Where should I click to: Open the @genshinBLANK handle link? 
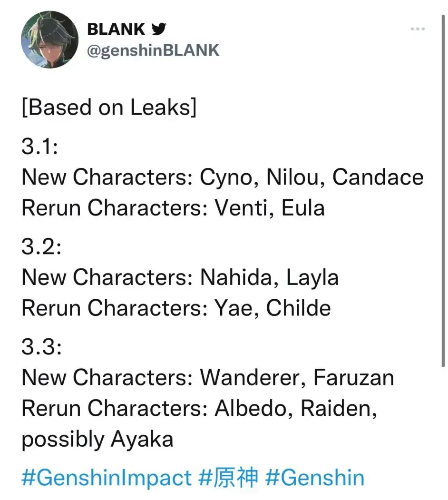[153, 50]
